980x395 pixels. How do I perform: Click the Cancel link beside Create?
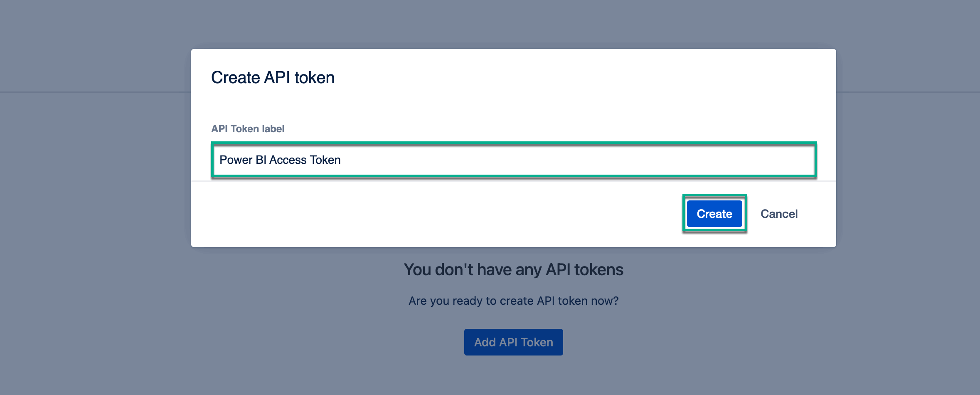pyautogui.click(x=779, y=213)
